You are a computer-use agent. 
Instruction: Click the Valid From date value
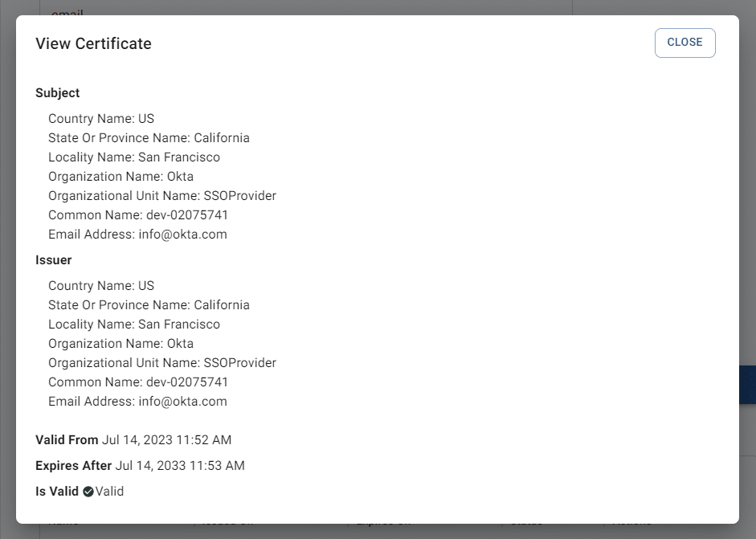tap(166, 439)
